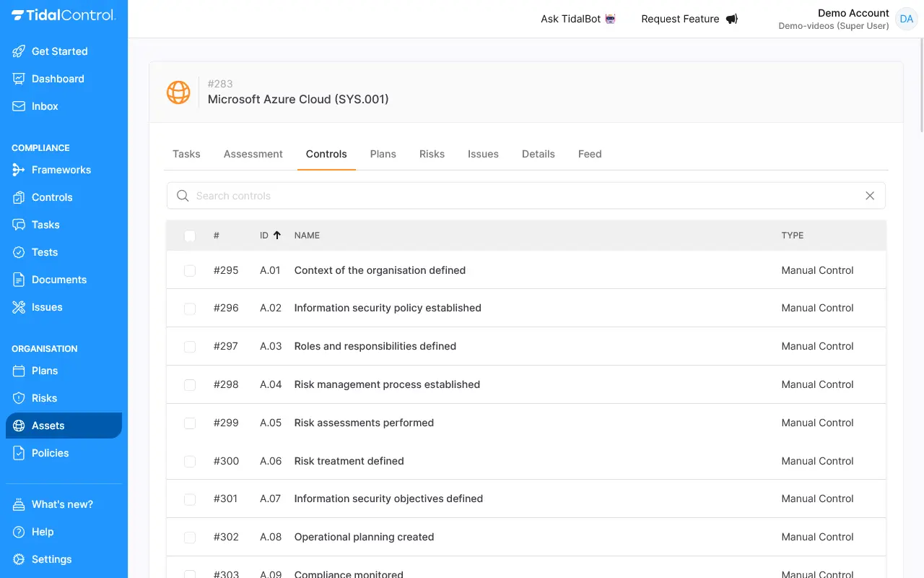
Task: Select the Controls tab
Action: click(x=326, y=154)
